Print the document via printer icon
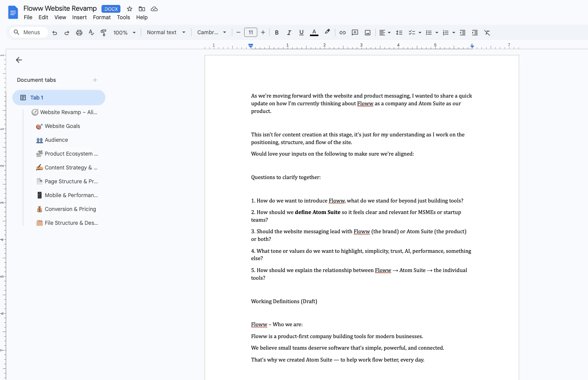The width and height of the screenshot is (588, 380). point(79,33)
